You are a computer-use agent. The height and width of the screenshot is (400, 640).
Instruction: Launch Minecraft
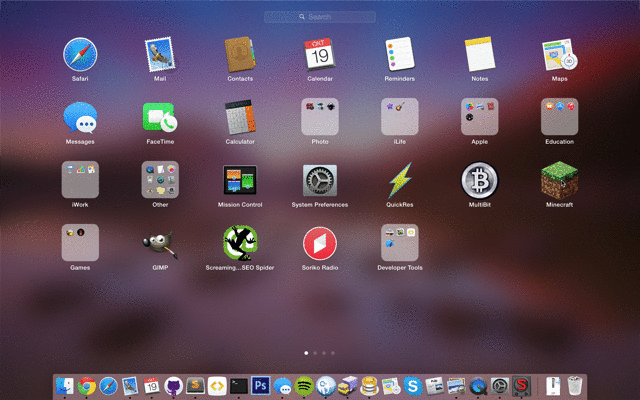pyautogui.click(x=560, y=180)
